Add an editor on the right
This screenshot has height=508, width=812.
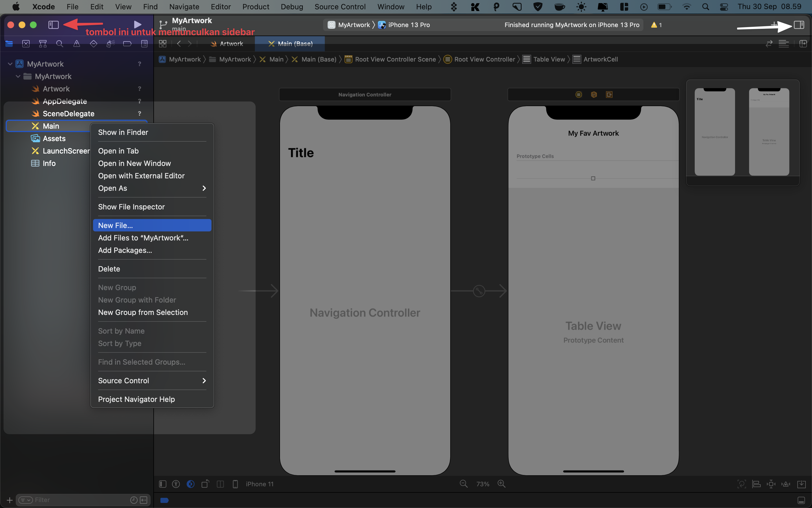803,44
